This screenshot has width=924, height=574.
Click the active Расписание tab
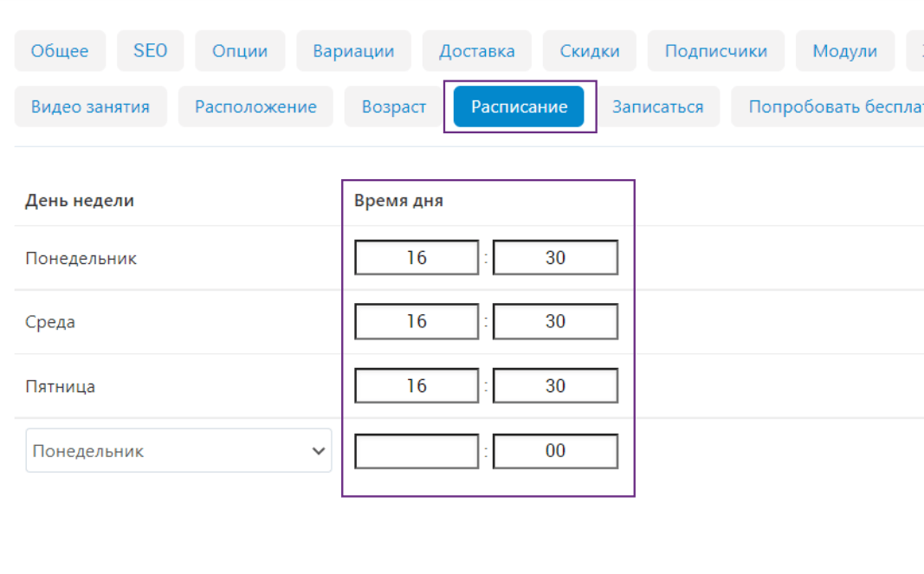pyautogui.click(x=519, y=106)
